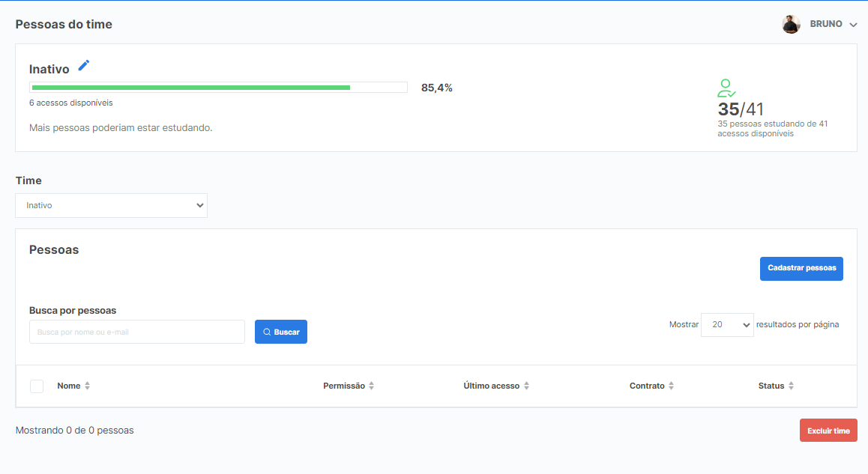Open the Time dropdown showing Inativo
This screenshot has width=868, height=474.
(111, 205)
